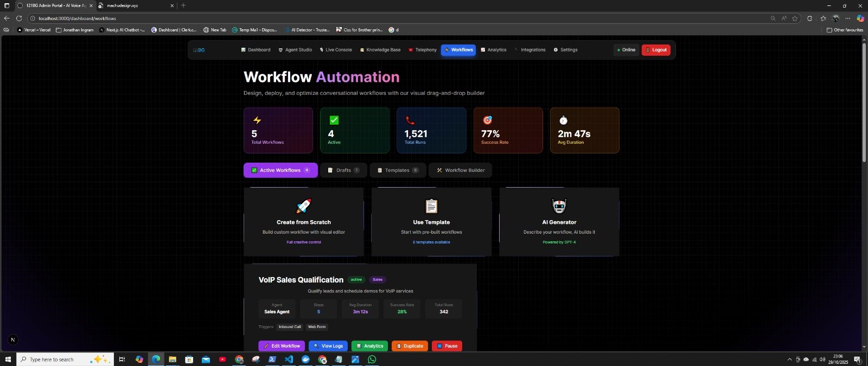Open the Analytics page in the navbar
868x366 pixels.
tap(494, 50)
